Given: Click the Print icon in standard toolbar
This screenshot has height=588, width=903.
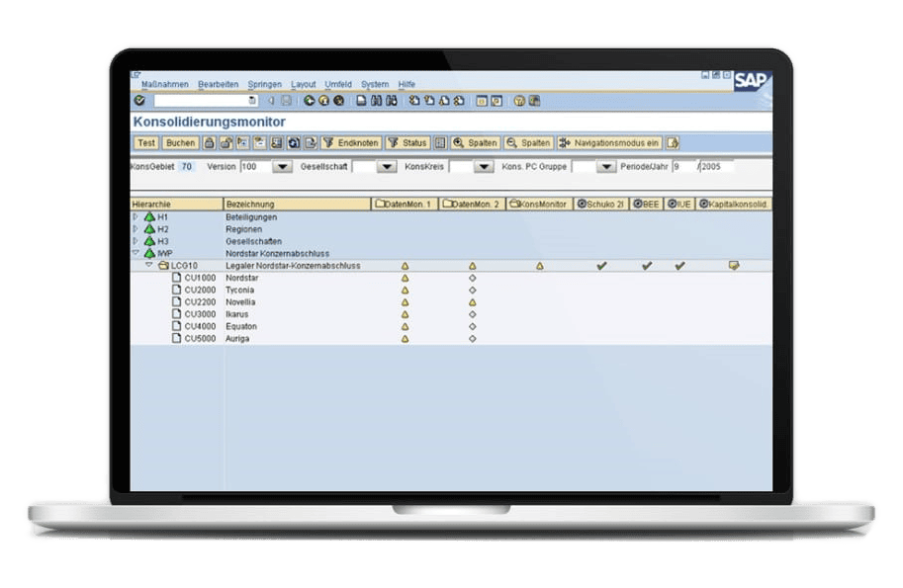Looking at the screenshot, I should (x=362, y=101).
